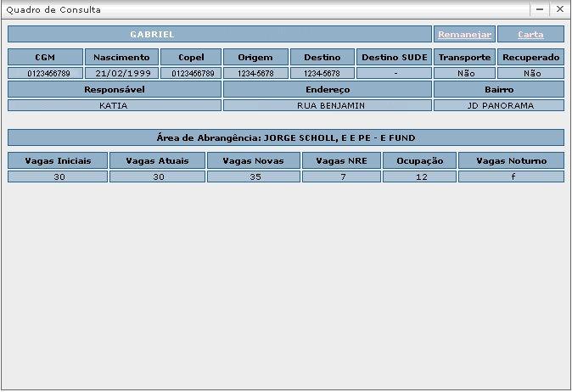572x392 pixels.
Task: Click the Bairro value JD PANORAMA
Action: (x=499, y=106)
